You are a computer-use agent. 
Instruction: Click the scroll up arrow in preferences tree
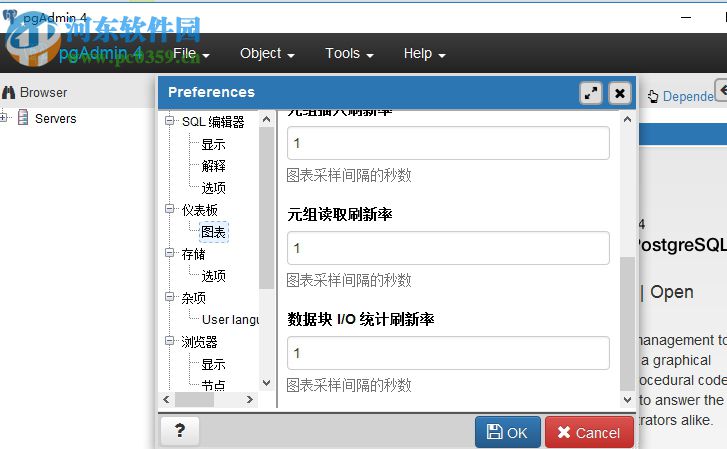(266, 119)
